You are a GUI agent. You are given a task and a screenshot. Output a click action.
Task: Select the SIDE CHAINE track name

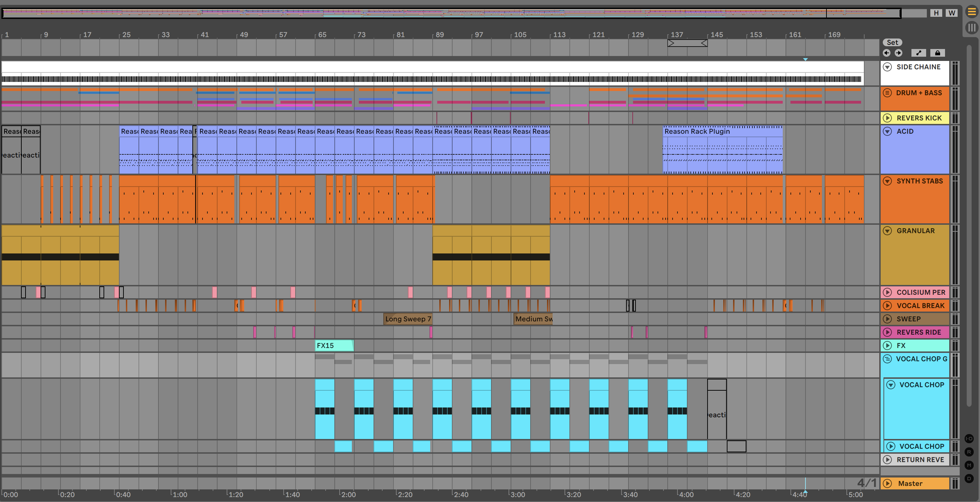918,67
